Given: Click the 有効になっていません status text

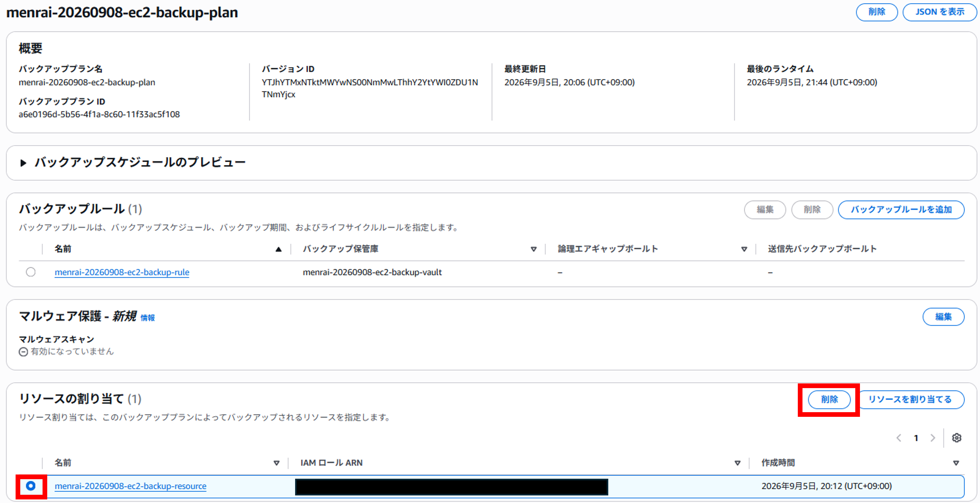Looking at the screenshot, I should 72,351.
